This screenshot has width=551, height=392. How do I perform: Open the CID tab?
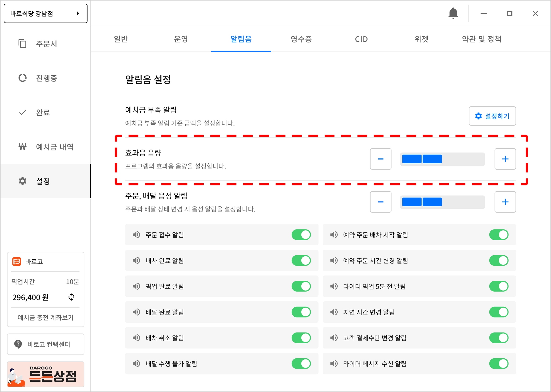[361, 39]
